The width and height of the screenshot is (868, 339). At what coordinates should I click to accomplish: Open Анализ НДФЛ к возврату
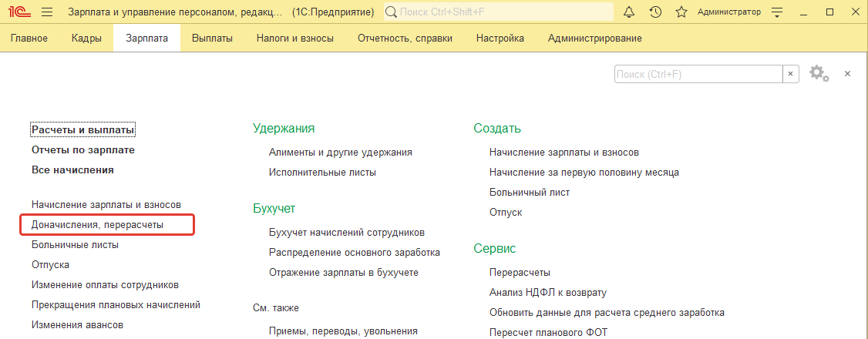547,292
